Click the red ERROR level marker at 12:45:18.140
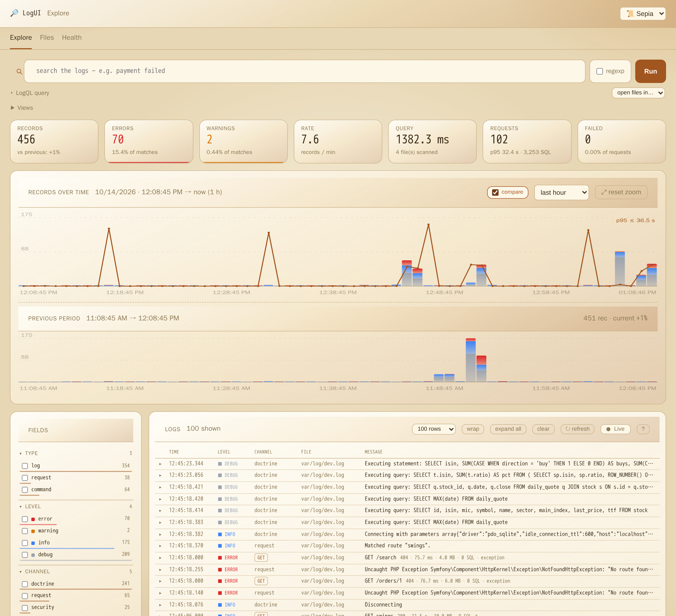Image resolution: width=676 pixels, height=616 pixels. (x=220, y=593)
